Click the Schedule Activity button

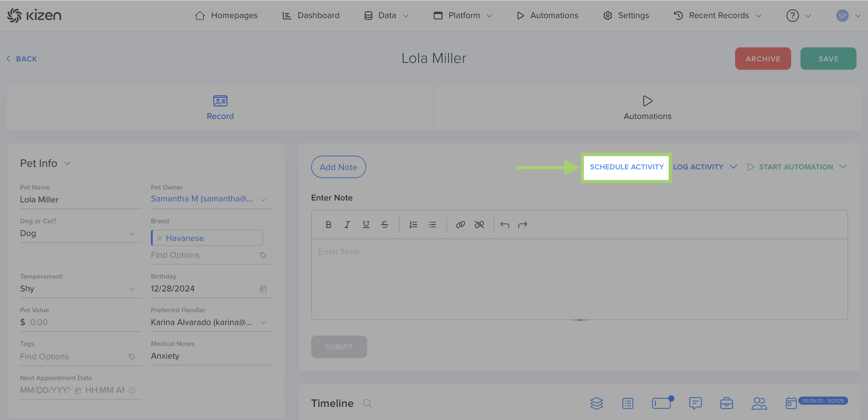click(626, 167)
